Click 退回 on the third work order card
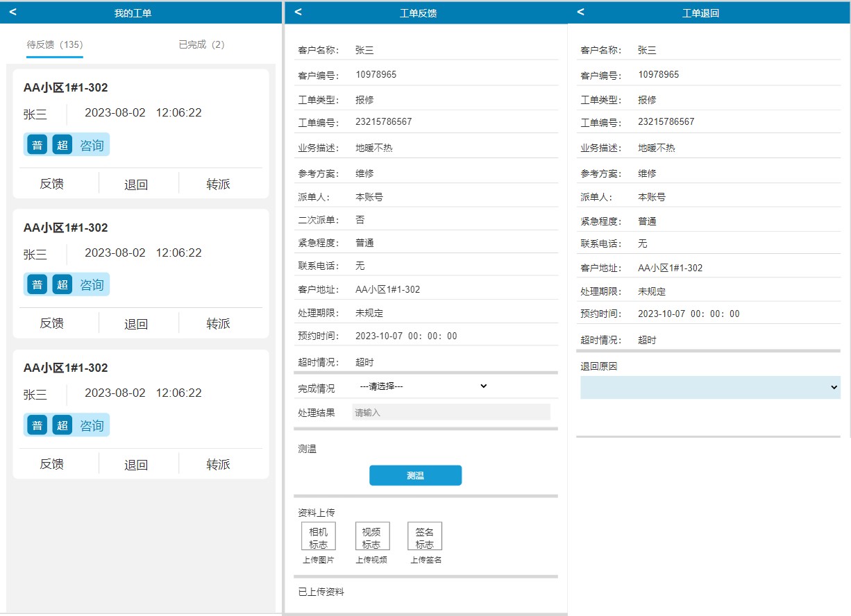This screenshot has width=851, height=616. click(x=136, y=465)
